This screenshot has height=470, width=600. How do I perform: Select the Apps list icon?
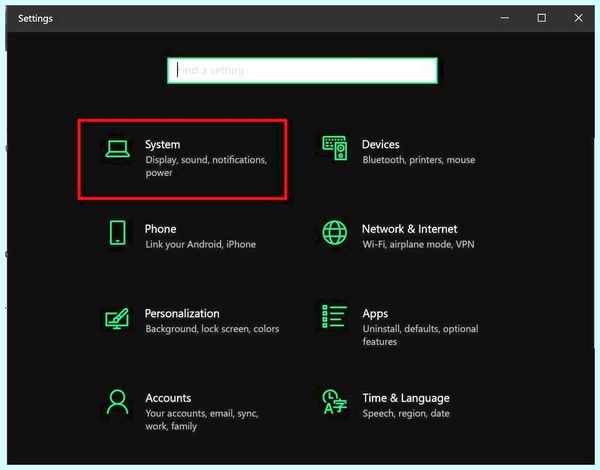click(x=334, y=317)
